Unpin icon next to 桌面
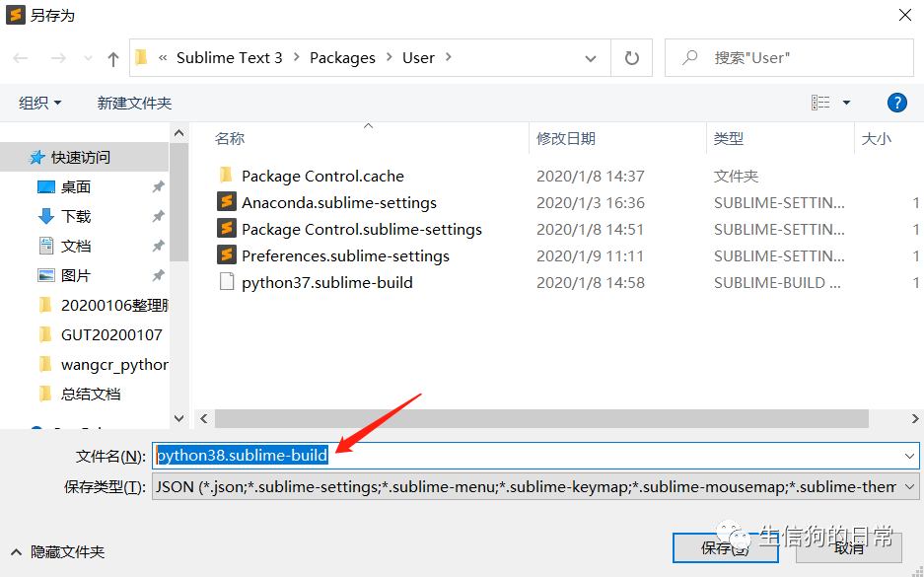924x577 pixels. (158, 186)
